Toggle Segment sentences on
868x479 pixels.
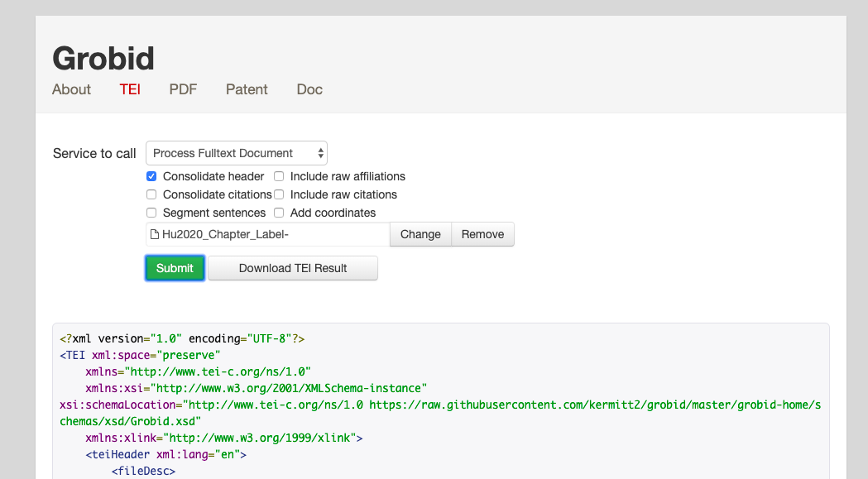[x=151, y=212]
